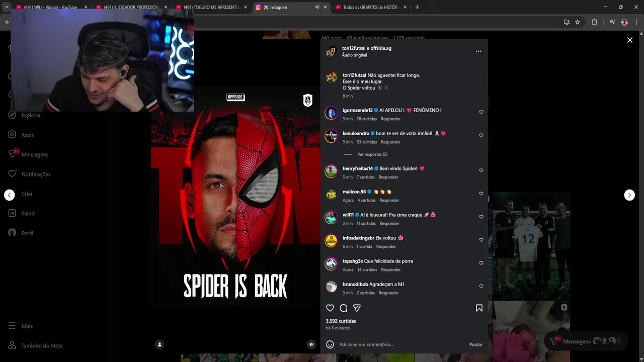
Task: Like igorrezende12's comment
Action: pyautogui.click(x=481, y=112)
